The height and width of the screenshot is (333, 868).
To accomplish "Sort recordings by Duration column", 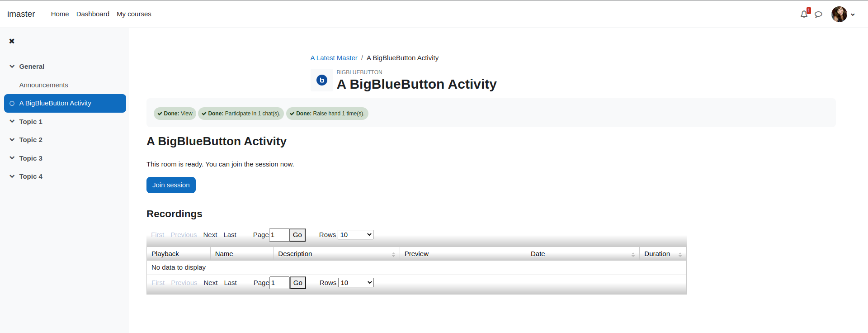I will point(663,254).
